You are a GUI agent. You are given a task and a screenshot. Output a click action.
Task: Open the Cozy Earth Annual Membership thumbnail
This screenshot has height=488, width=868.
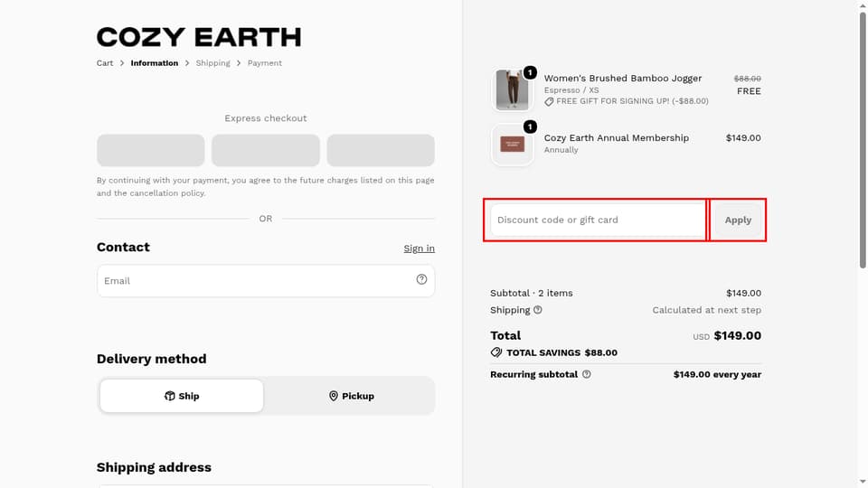[x=512, y=145]
